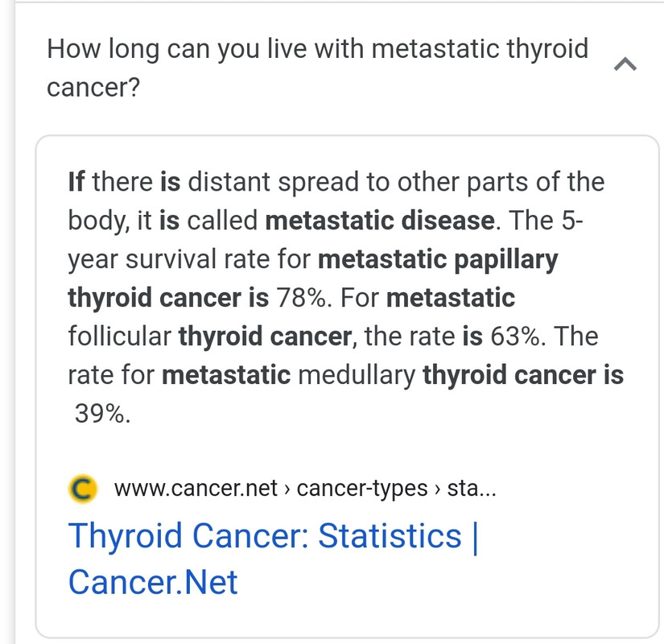Click the 'Cancer.Net' second line of title
The image size is (664, 644).
[153, 582]
